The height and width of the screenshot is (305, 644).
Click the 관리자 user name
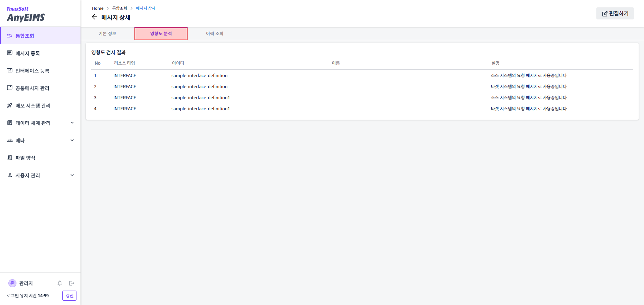point(26,283)
